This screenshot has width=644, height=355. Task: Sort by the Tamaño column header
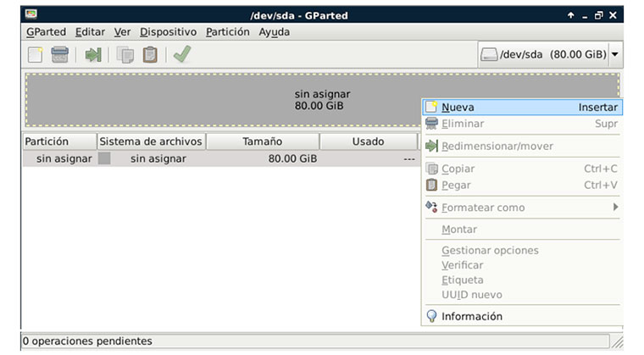coord(263,141)
